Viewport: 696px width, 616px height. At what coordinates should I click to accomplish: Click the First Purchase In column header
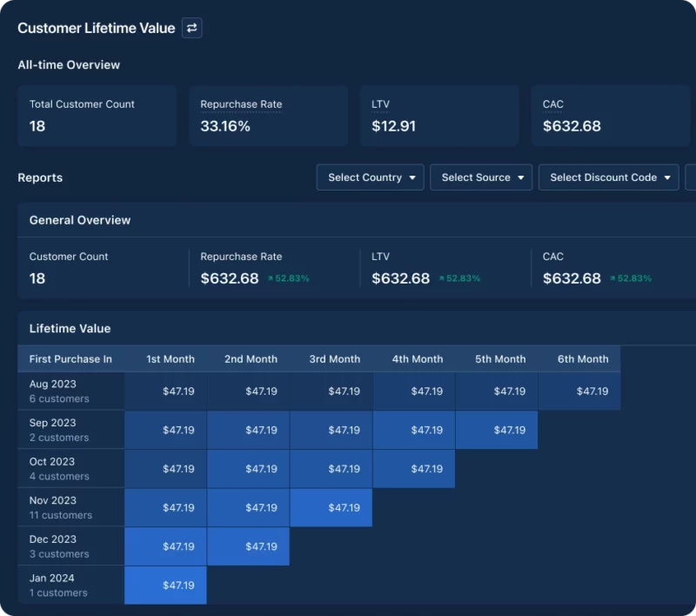pos(70,358)
